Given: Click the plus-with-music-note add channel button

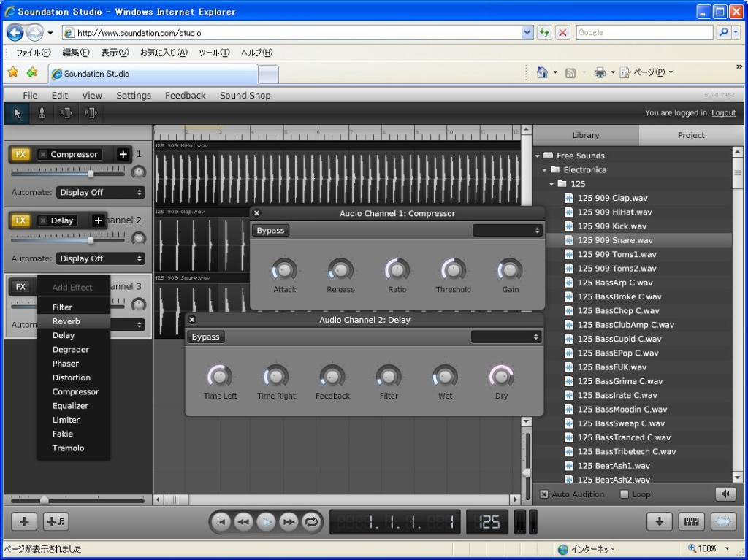Looking at the screenshot, I should tap(56, 521).
